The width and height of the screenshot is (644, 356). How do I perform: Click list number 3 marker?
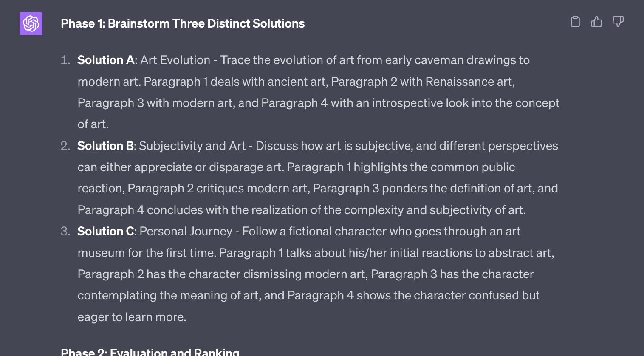tap(65, 232)
